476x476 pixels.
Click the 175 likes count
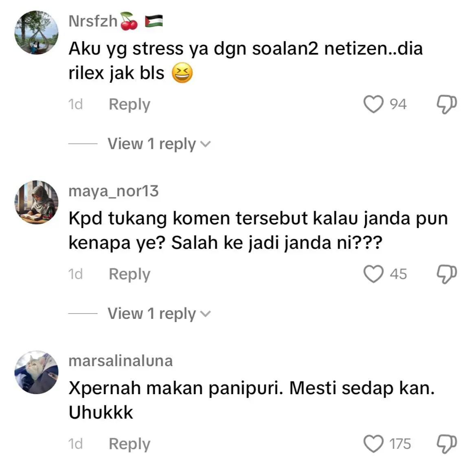point(400,444)
